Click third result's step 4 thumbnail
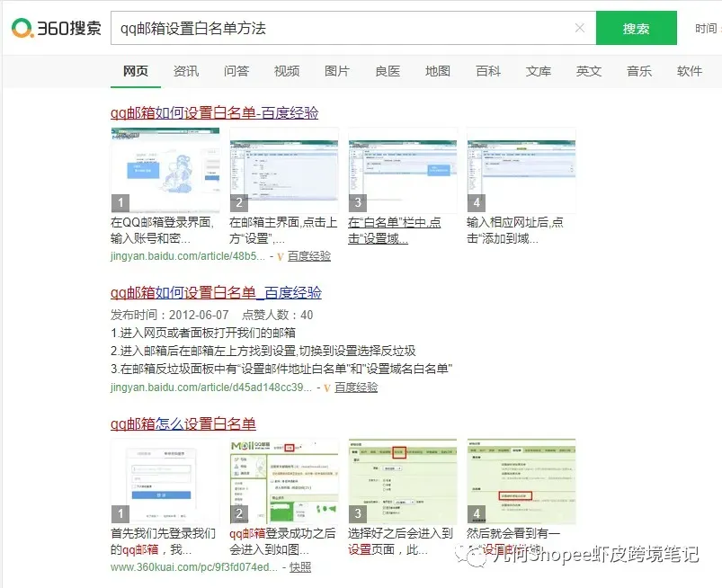Screen dimensions: 722x588 [x=521, y=481]
